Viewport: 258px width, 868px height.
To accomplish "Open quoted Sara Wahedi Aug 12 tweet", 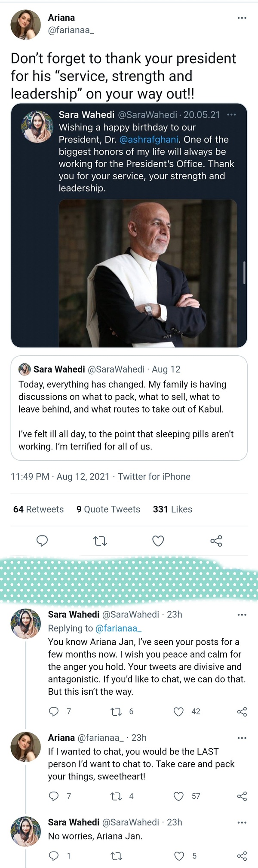I will coord(129,408).
